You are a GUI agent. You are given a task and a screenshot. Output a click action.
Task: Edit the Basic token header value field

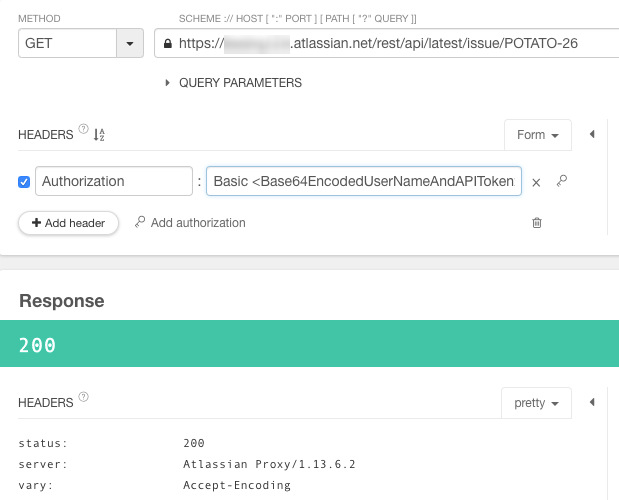[x=364, y=181]
